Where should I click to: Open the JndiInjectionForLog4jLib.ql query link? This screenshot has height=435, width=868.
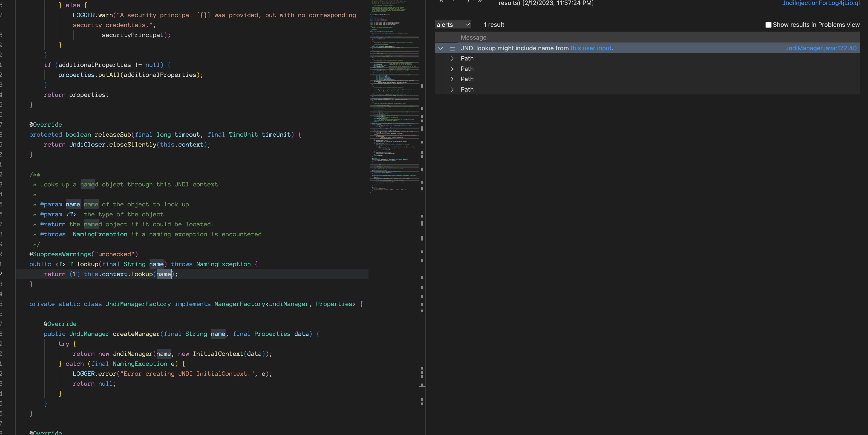click(x=821, y=3)
